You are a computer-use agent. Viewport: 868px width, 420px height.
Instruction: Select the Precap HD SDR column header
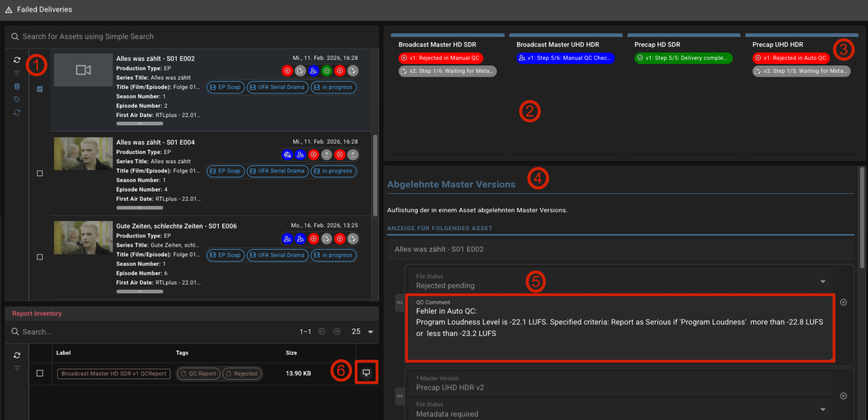(x=657, y=45)
